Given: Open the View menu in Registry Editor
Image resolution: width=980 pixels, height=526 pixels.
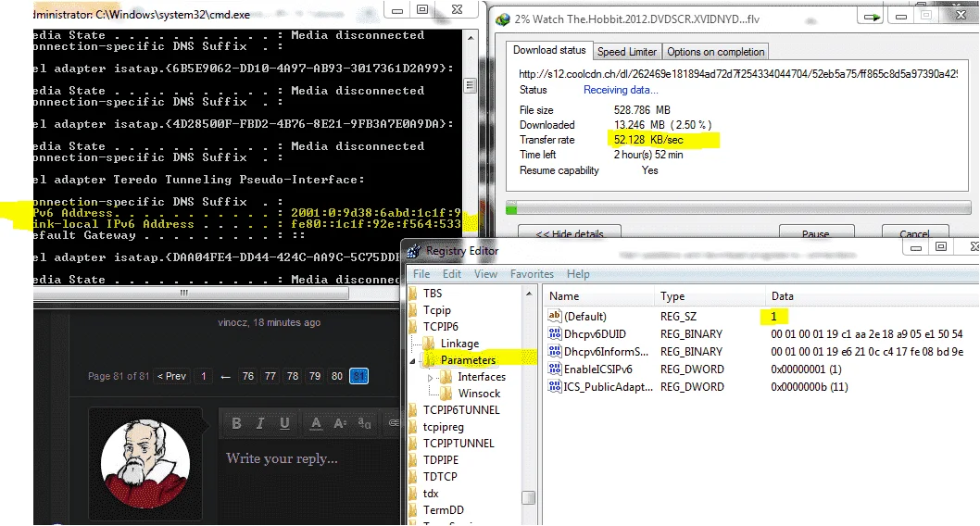Looking at the screenshot, I should pos(485,273).
